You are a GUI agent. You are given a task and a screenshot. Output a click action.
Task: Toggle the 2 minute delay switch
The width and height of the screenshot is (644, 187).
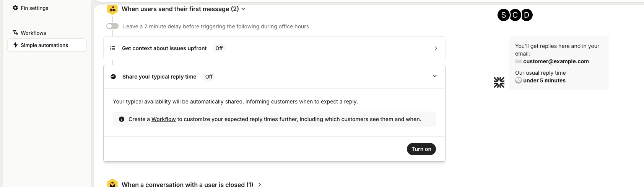[112, 26]
